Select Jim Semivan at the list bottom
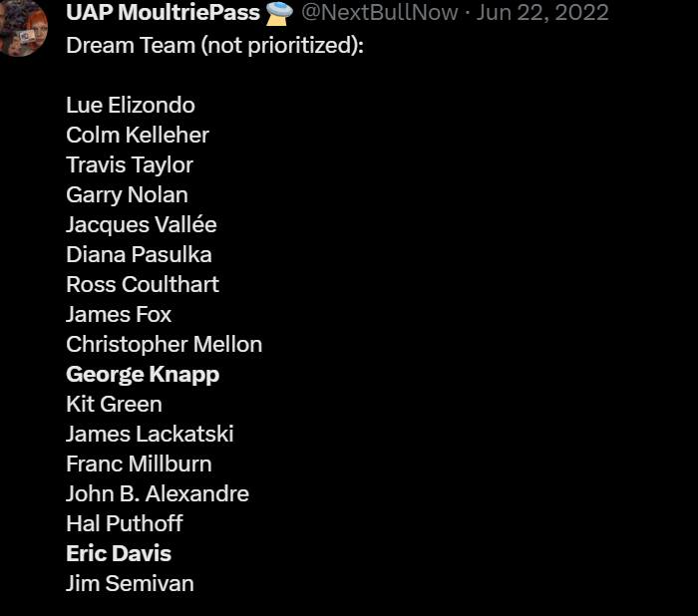Viewport: 698px width, 616px height. 130,583
